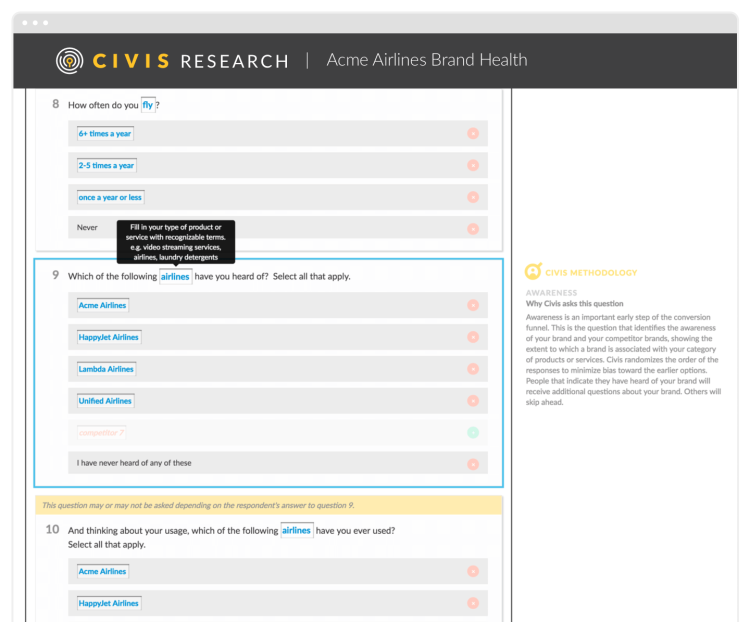Click 'Why Civis asks this question' text
Image resolution: width=750 pixels, height=622 pixels.
574,303
